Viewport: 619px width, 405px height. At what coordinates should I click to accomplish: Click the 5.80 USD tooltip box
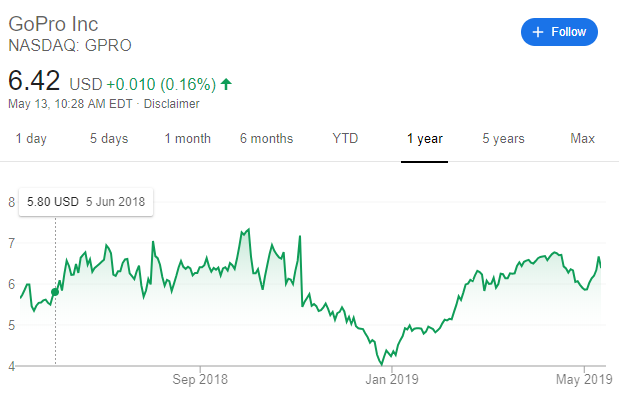click(86, 202)
